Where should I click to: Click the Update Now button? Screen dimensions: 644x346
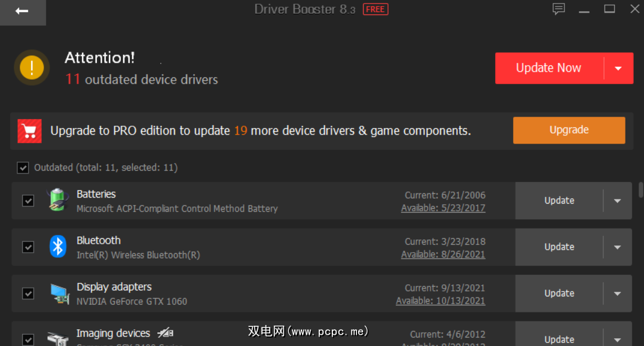[x=549, y=68]
